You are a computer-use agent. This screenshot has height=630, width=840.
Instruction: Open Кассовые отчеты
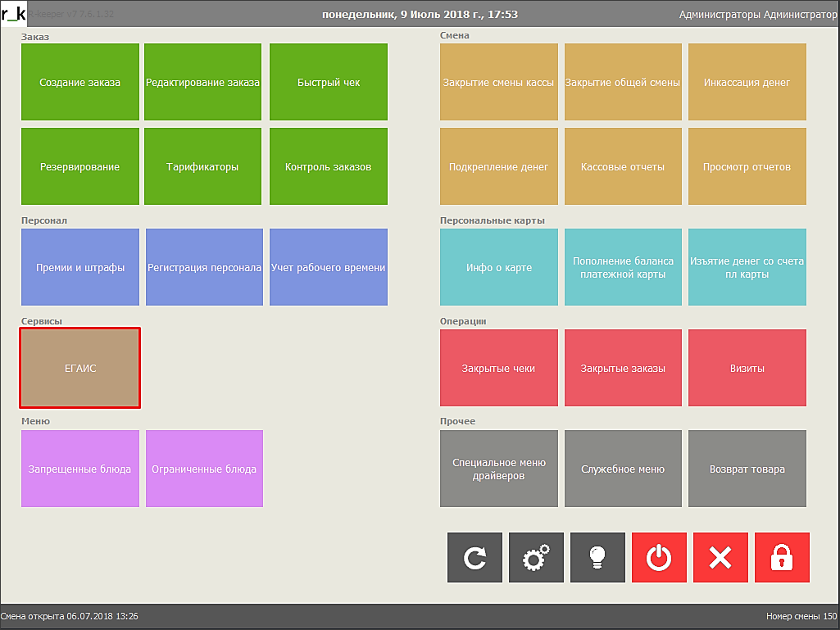click(623, 167)
